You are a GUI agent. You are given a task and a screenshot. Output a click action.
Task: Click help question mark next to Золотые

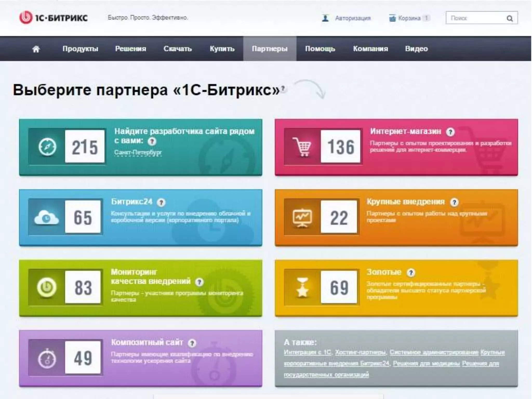pos(411,272)
